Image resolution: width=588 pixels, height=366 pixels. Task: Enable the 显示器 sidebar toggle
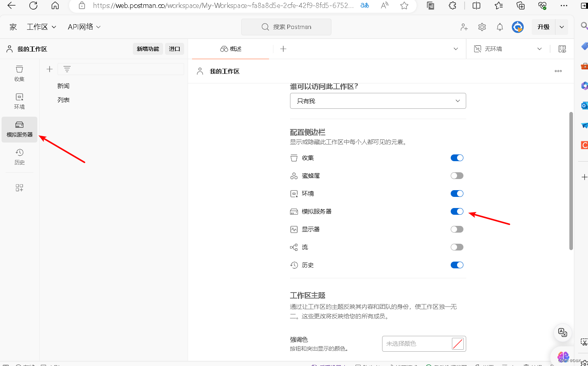(457, 229)
